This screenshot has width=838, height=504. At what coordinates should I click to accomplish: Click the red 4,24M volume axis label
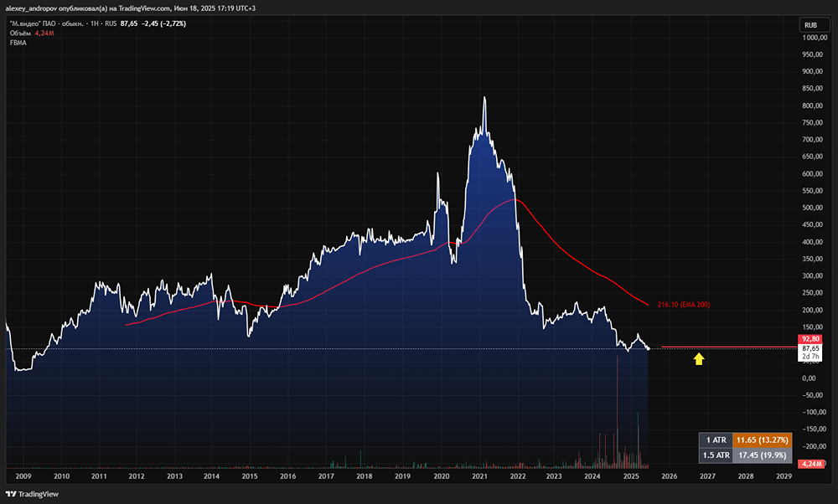point(810,464)
